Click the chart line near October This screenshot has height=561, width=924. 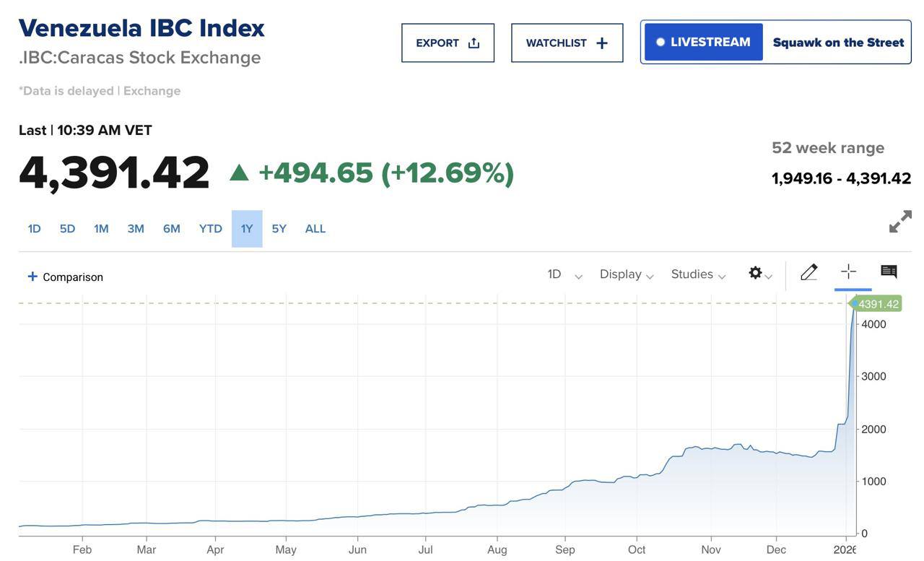[x=637, y=476]
